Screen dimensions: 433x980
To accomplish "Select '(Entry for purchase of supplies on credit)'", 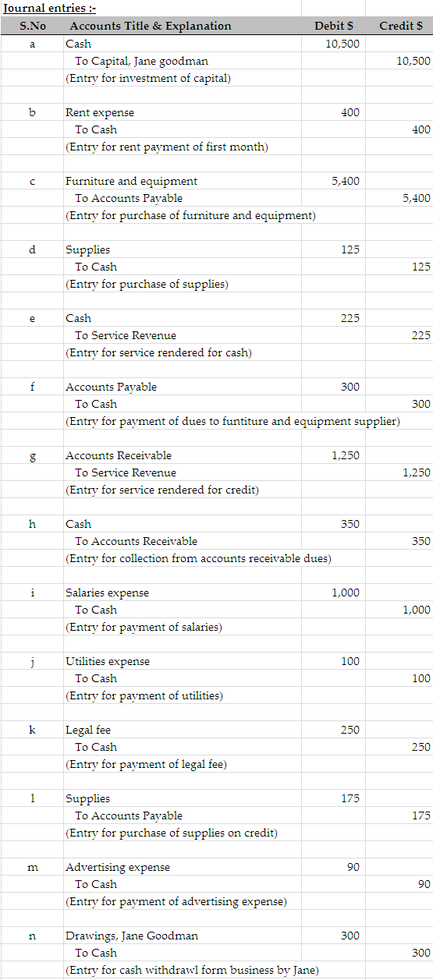I will tap(172, 833).
